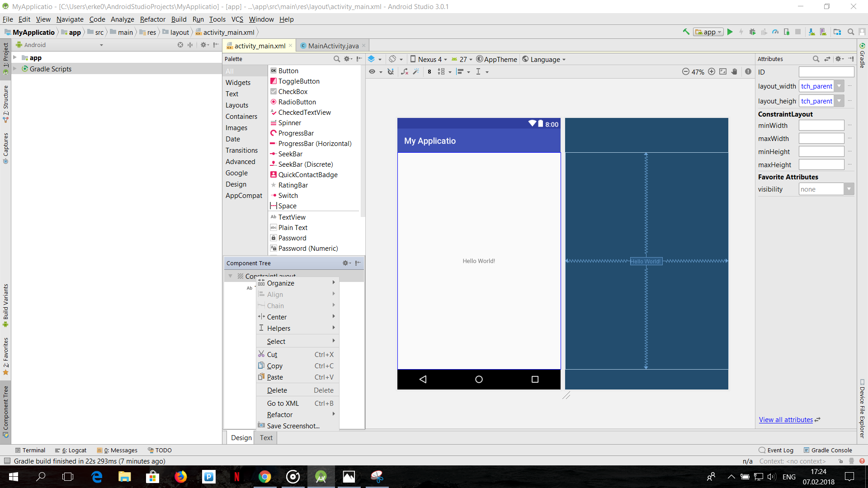Click the ID input field
Viewport: 868px width, 488px height.
pos(826,72)
